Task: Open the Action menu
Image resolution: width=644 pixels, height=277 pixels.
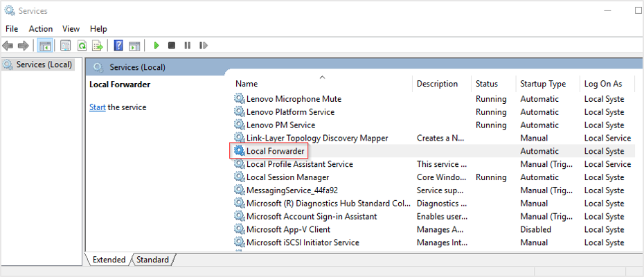Action: click(41, 29)
